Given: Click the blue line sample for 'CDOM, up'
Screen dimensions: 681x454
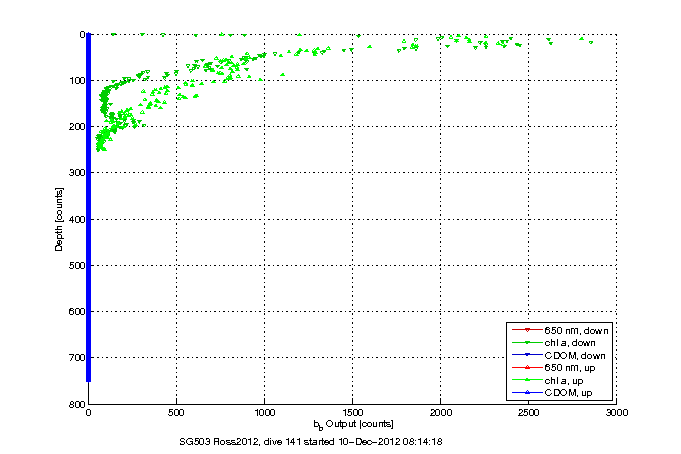Looking at the screenshot, I should [527, 392].
